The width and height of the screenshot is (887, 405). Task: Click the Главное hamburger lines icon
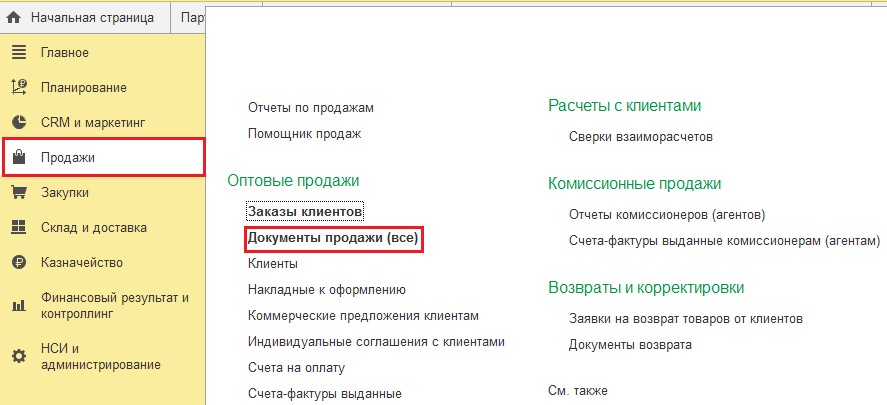click(x=19, y=53)
